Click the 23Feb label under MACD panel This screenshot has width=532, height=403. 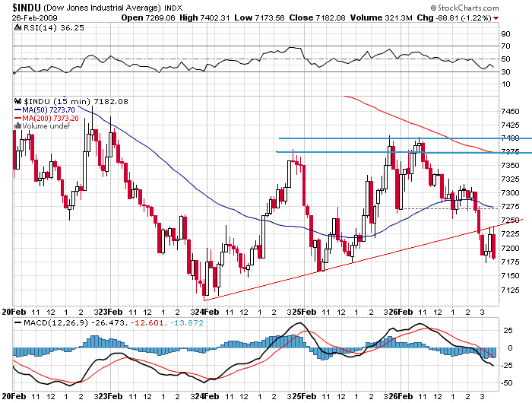(x=110, y=397)
